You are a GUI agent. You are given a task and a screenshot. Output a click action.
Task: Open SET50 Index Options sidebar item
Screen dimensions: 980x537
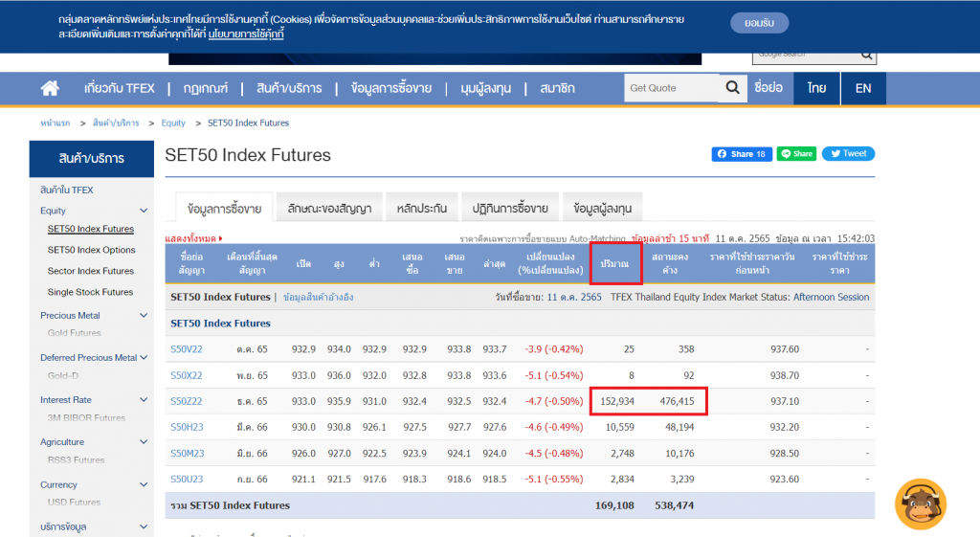(91, 250)
